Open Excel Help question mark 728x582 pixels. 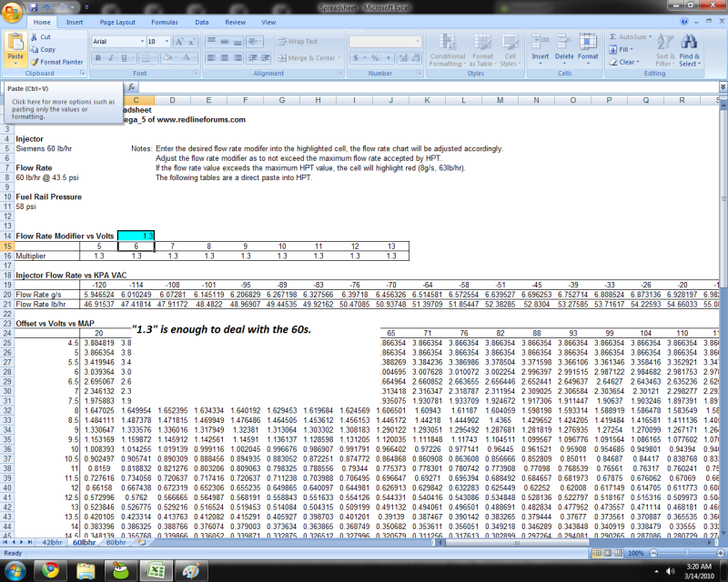[x=684, y=21]
